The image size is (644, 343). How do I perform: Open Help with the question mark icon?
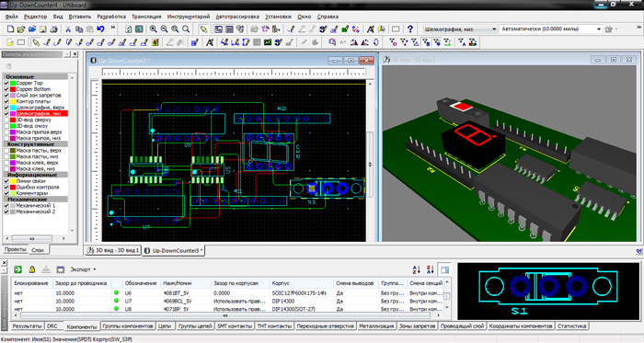(x=410, y=29)
